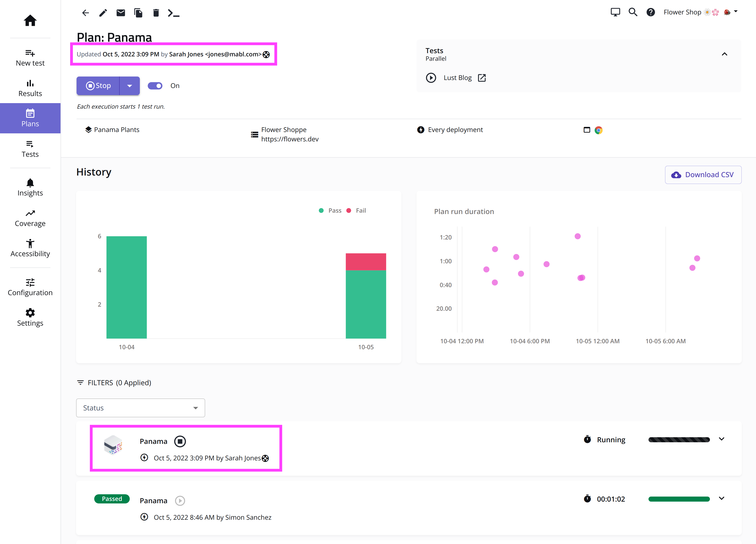This screenshot has height=544, width=756.
Task: Stop the running Panama run icon
Action: [x=180, y=441]
